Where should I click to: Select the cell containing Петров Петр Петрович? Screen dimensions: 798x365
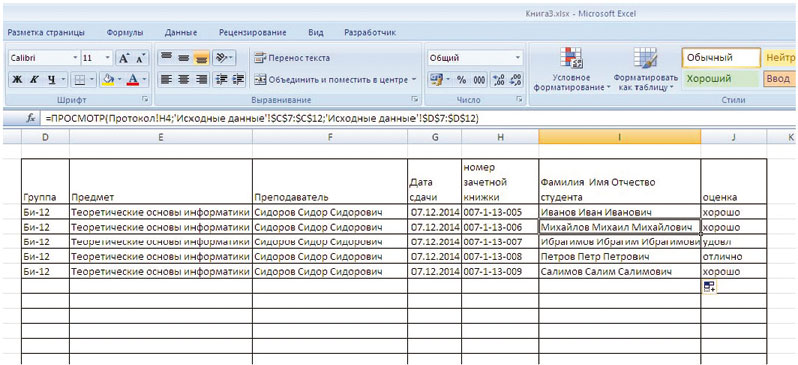[619, 257]
